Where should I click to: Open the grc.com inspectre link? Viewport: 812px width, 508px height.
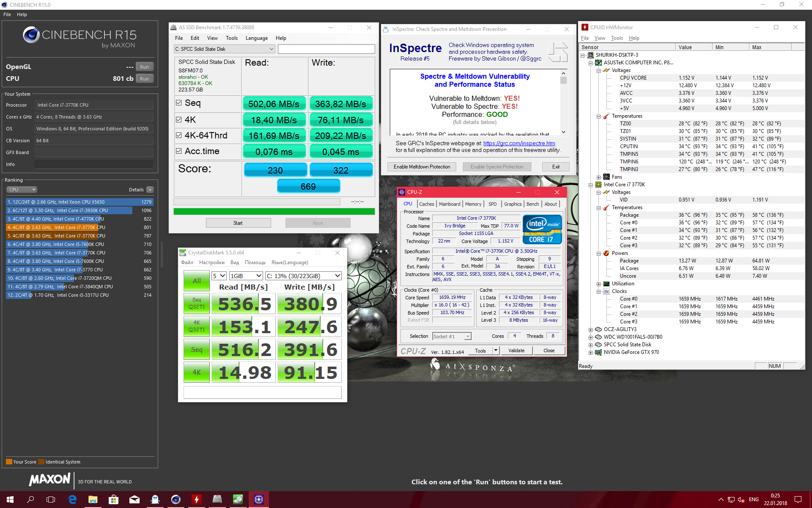pos(519,144)
